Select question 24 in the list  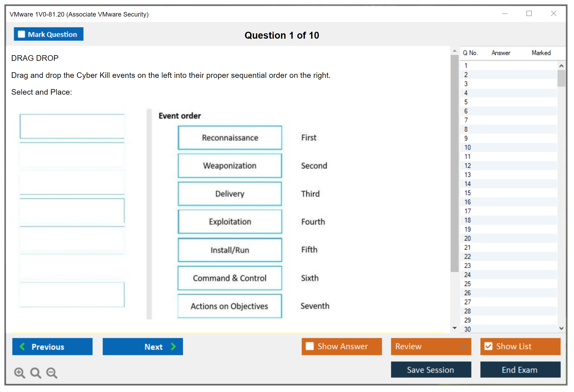[467, 275]
